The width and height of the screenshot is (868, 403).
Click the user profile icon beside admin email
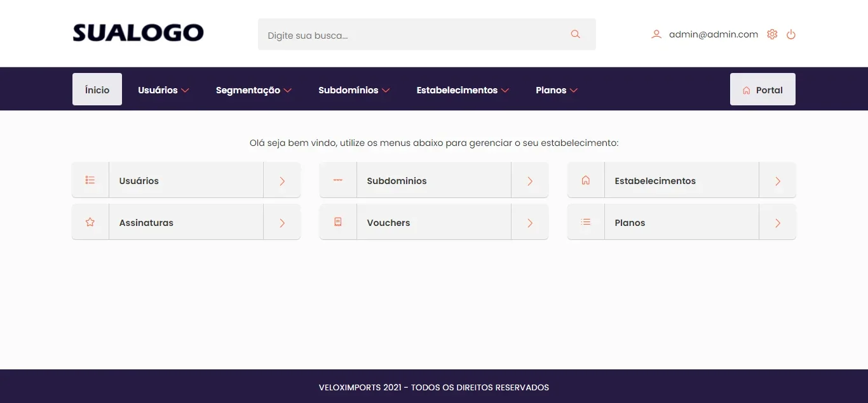(656, 34)
